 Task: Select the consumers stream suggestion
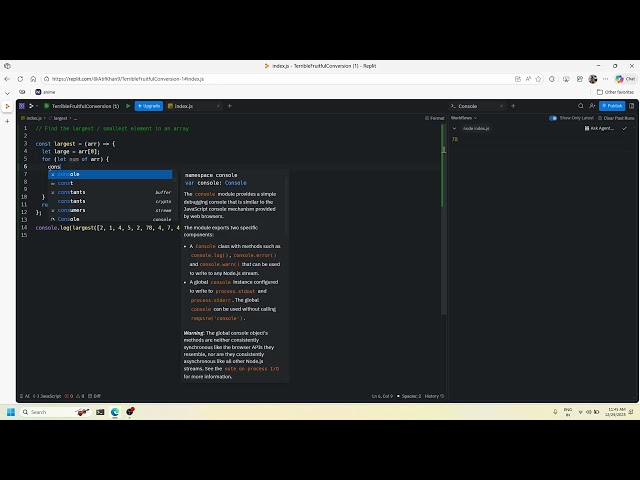tap(110, 210)
